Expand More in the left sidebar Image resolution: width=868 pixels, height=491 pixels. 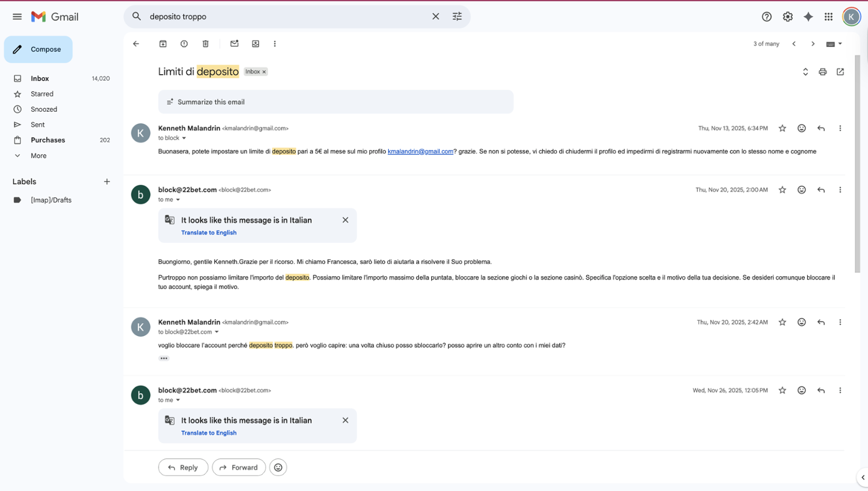pos(38,156)
